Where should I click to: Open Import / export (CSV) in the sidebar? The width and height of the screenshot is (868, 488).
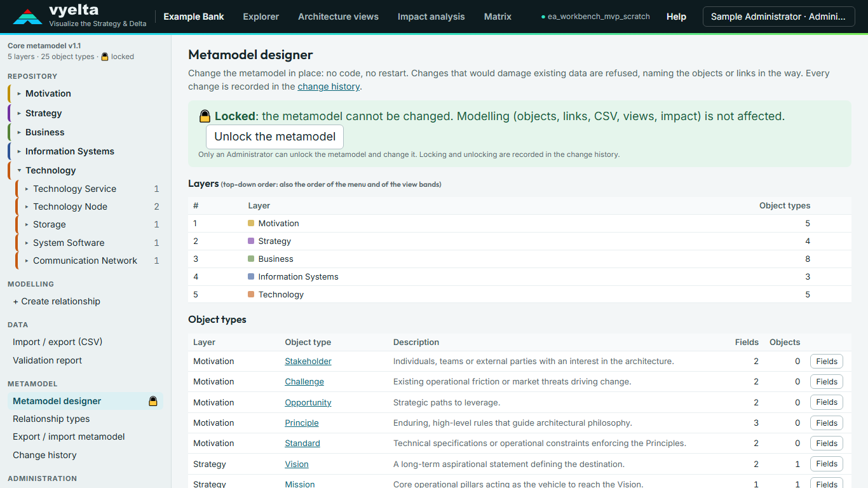click(57, 342)
